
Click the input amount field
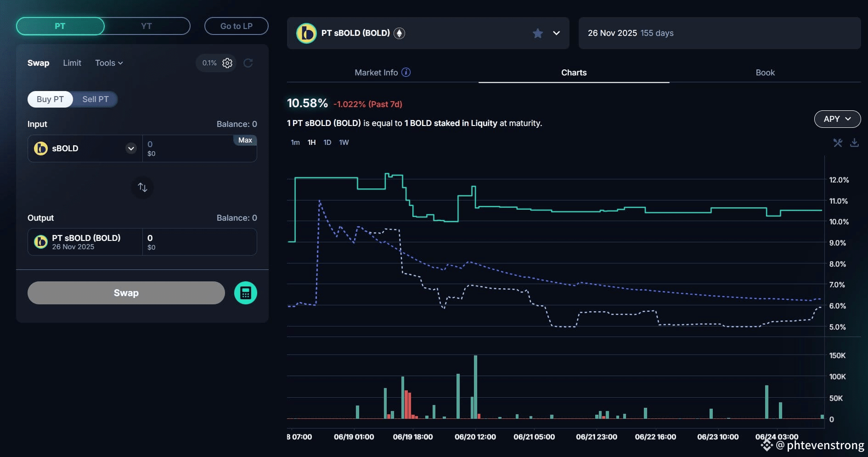(189, 149)
